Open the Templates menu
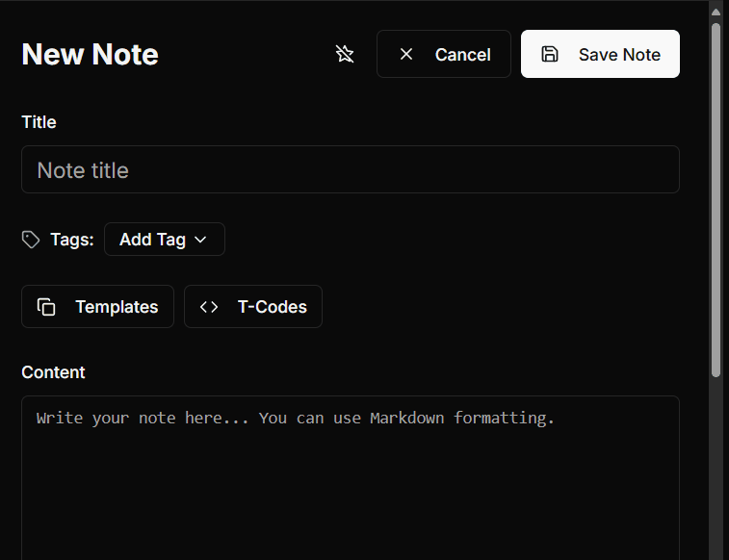 [x=97, y=307]
